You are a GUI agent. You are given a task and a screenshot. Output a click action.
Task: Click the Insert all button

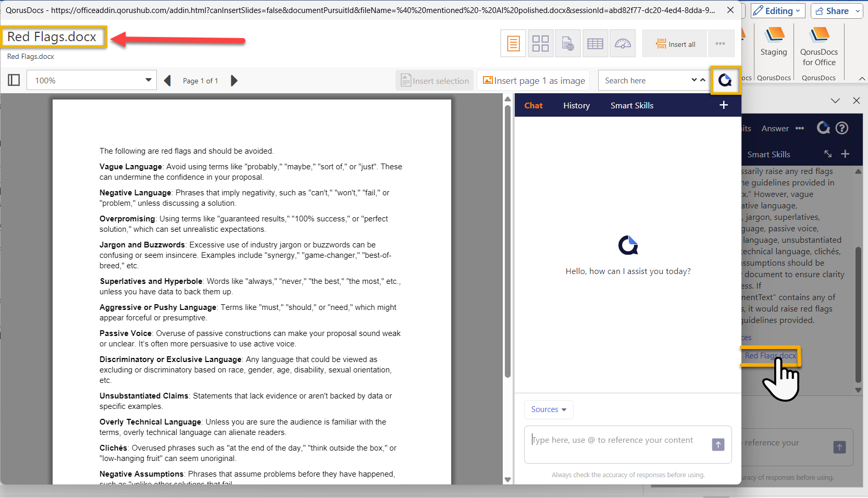tap(675, 44)
